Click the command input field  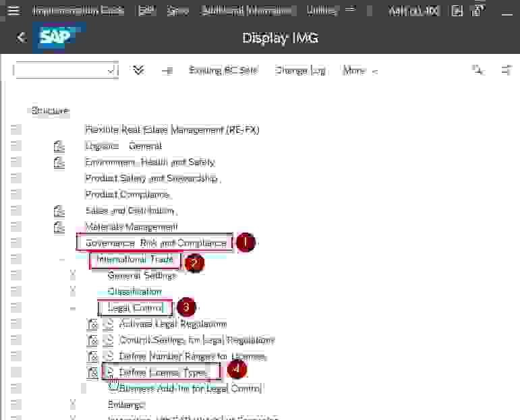(x=61, y=70)
